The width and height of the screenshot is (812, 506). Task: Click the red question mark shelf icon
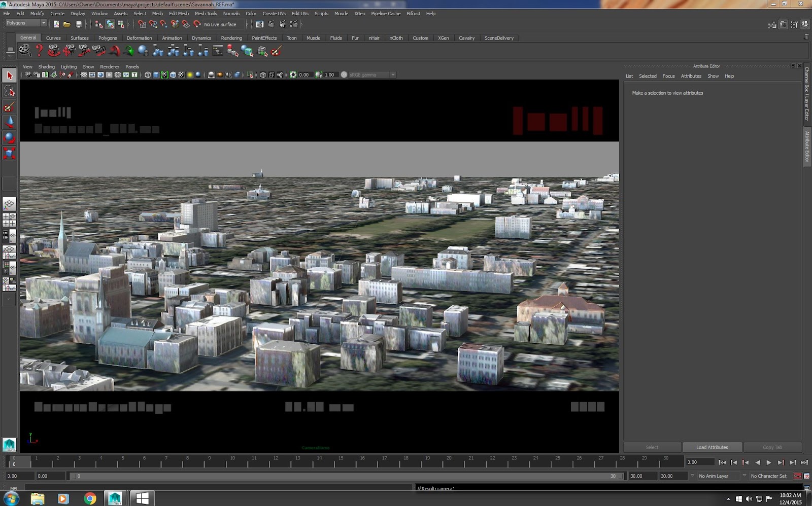point(39,50)
